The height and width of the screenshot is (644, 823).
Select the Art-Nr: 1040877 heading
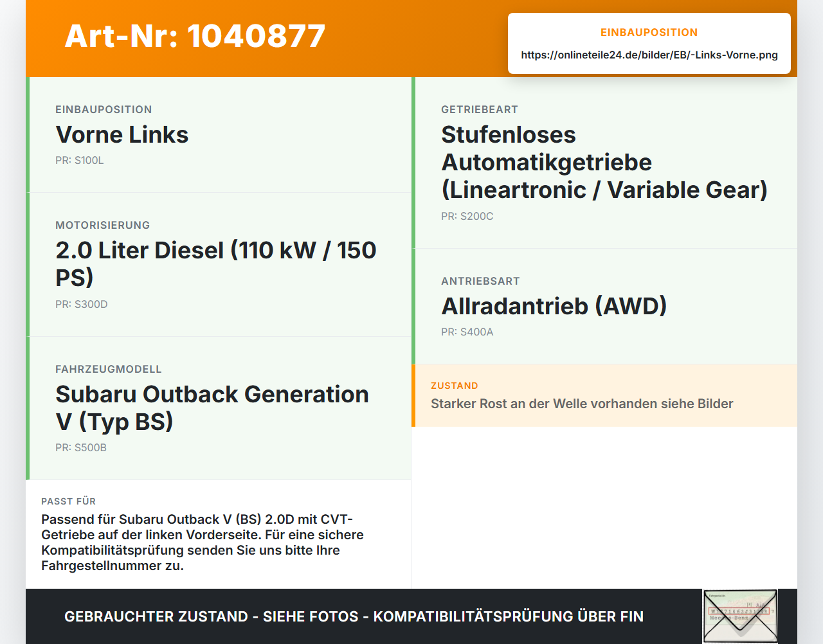coord(195,36)
